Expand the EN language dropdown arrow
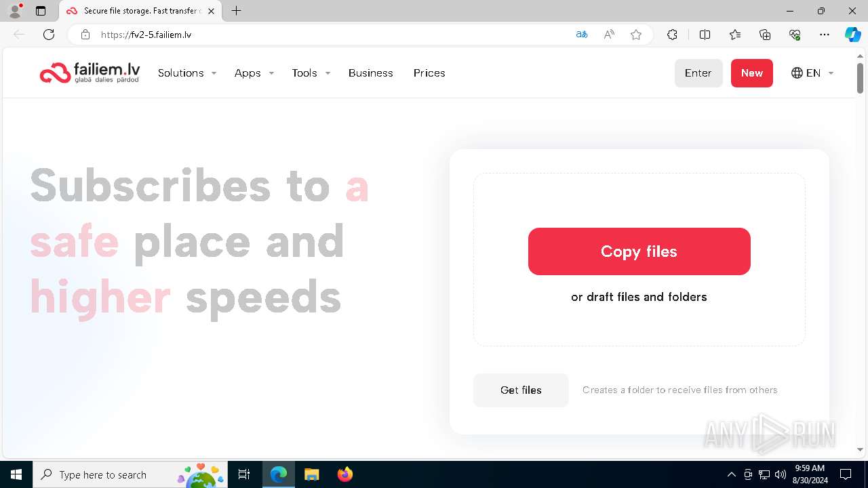 coord(831,73)
